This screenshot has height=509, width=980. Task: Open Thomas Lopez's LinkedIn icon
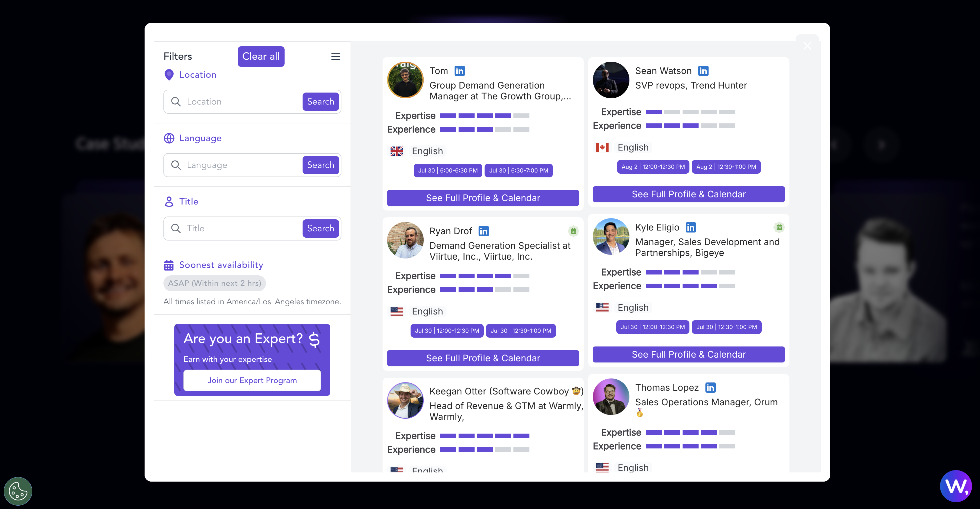[x=710, y=387]
